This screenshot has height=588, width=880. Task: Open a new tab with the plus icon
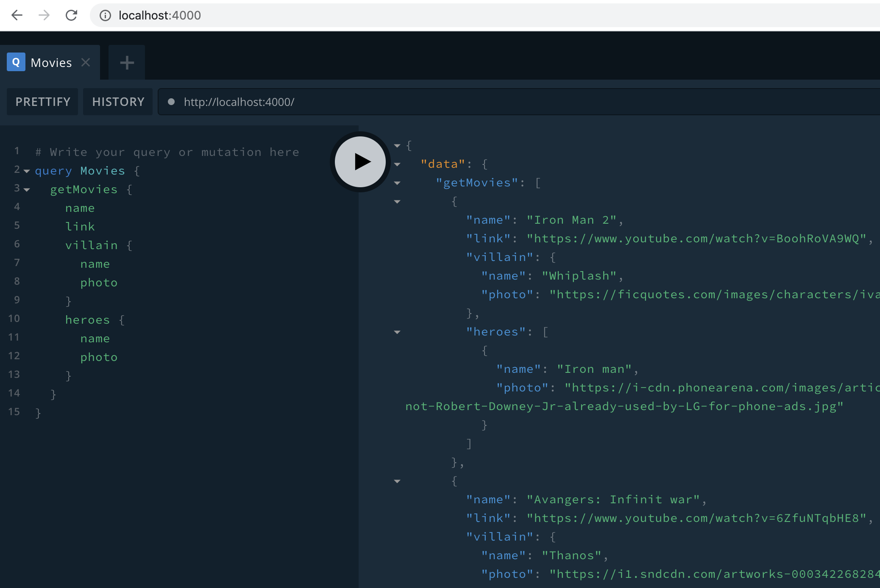click(x=127, y=63)
